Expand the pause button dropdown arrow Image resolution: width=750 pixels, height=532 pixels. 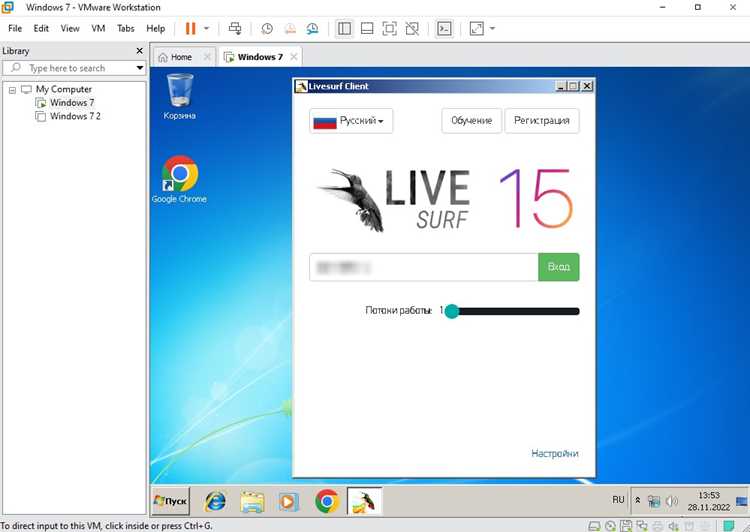pos(207,29)
